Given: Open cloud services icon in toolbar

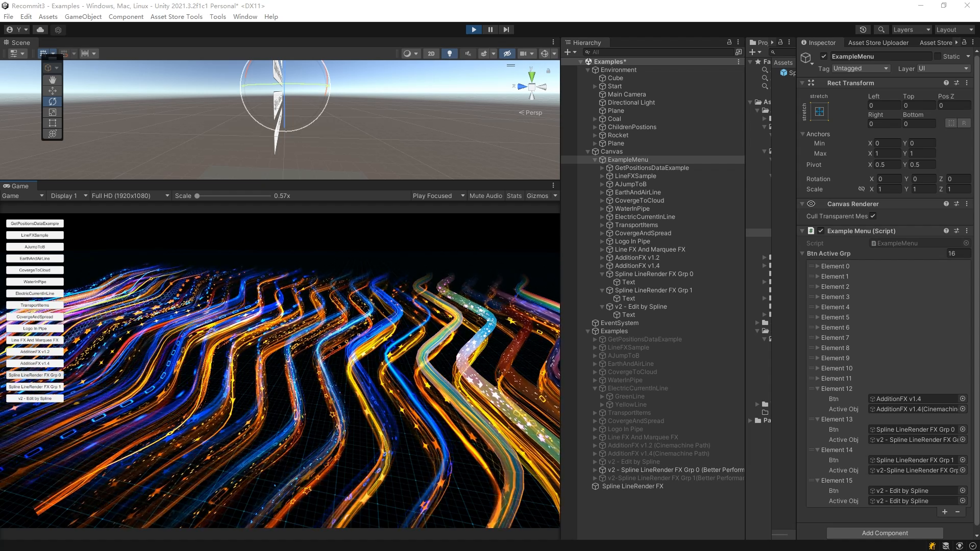Looking at the screenshot, I should point(40,30).
